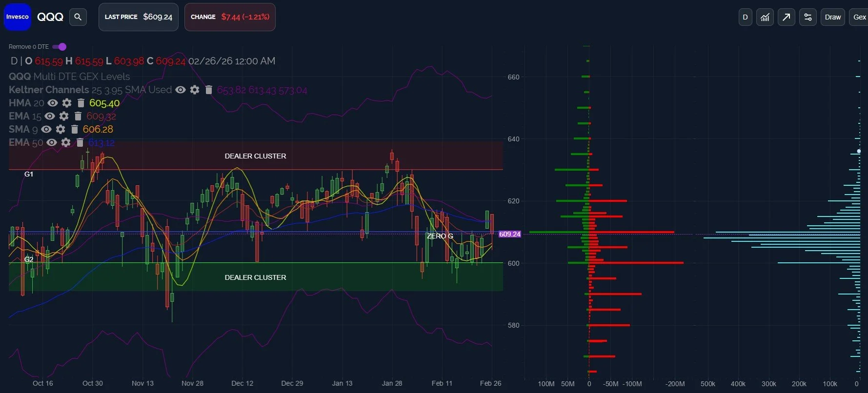The image size is (868, 393).
Task: Open the ticker search magnifier
Action: coord(78,17)
